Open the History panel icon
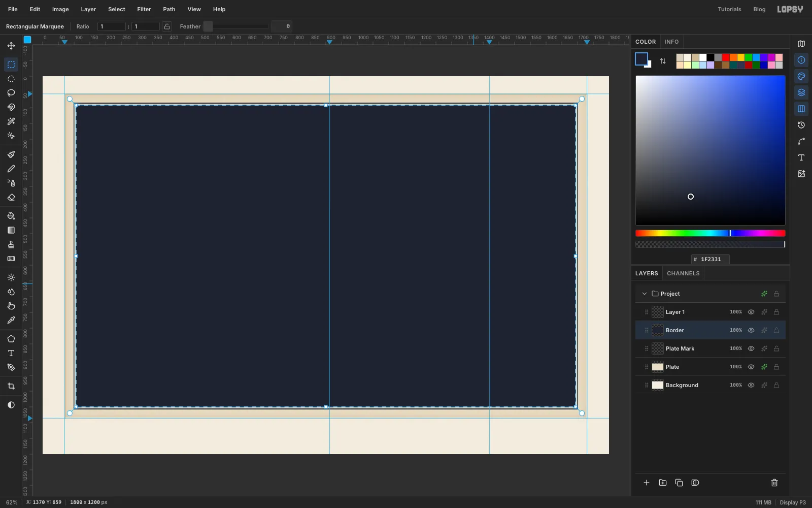This screenshot has height=508, width=812. pyautogui.click(x=801, y=125)
